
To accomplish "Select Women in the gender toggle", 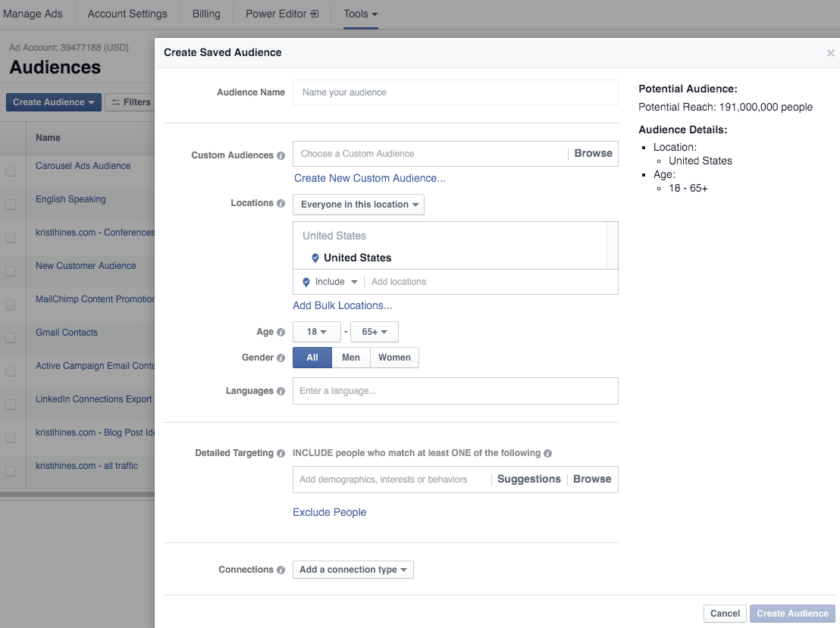I will point(394,358).
